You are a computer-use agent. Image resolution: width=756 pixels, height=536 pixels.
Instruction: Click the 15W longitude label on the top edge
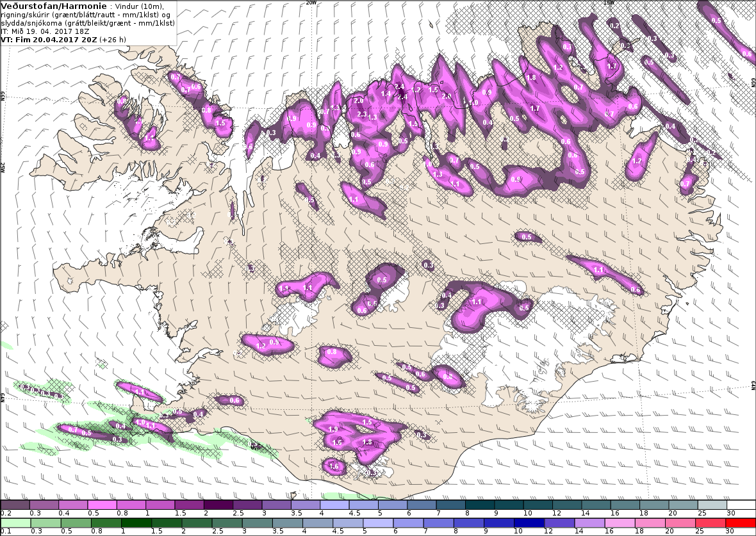pos(609,3)
